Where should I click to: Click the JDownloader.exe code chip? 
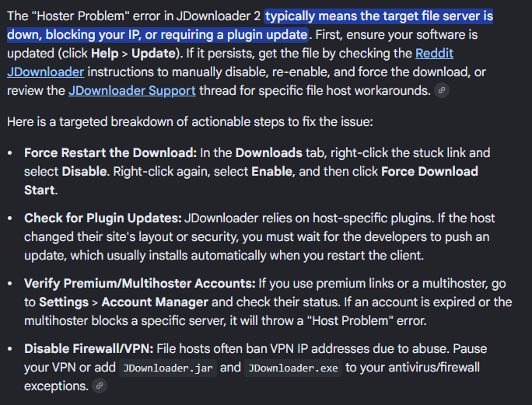[x=293, y=368]
